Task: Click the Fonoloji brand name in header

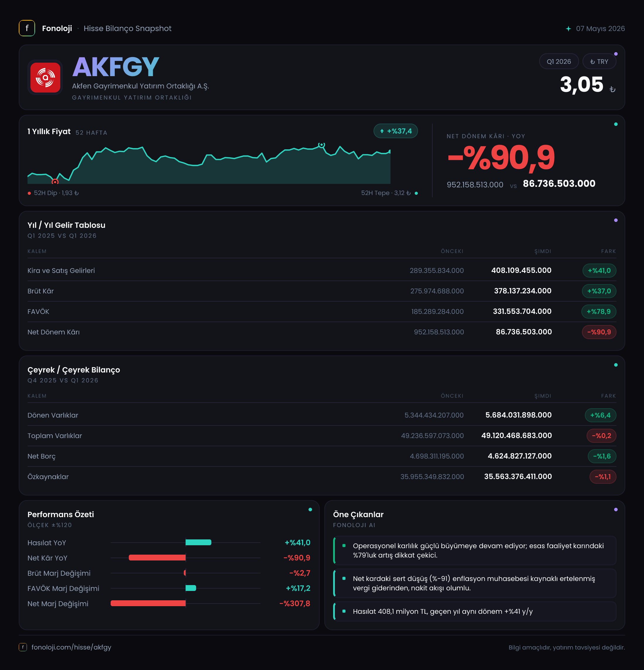Action: point(57,28)
